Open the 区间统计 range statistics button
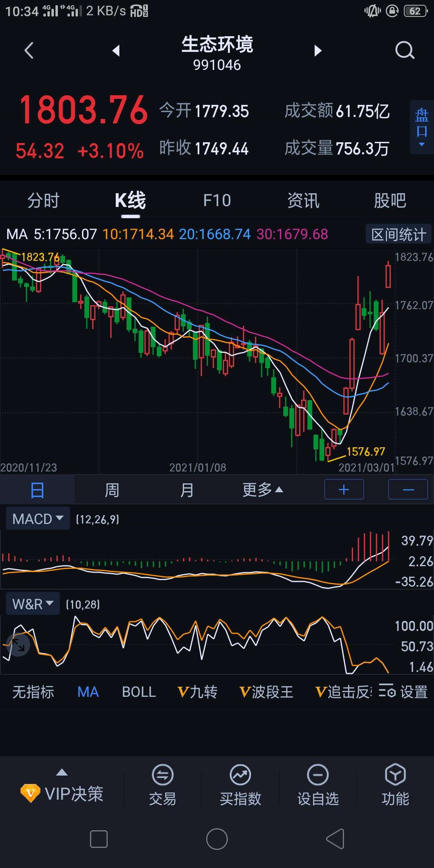This screenshot has width=434, height=868. click(x=399, y=234)
